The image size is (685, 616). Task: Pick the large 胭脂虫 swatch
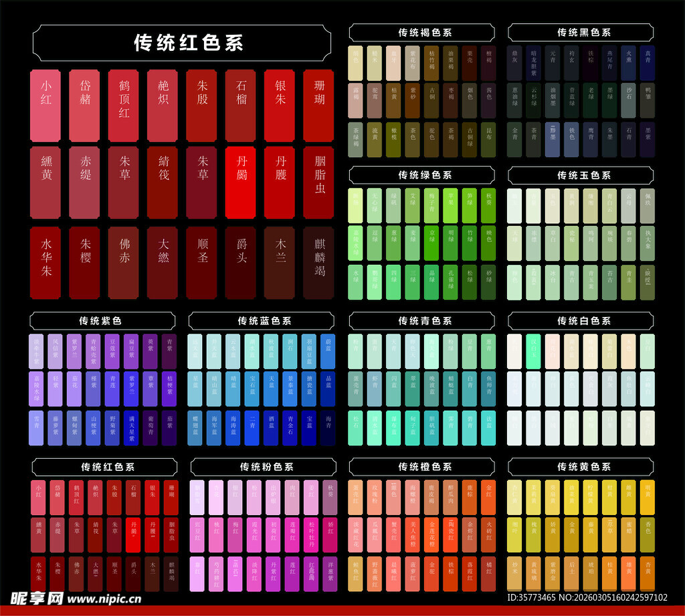pos(318,182)
